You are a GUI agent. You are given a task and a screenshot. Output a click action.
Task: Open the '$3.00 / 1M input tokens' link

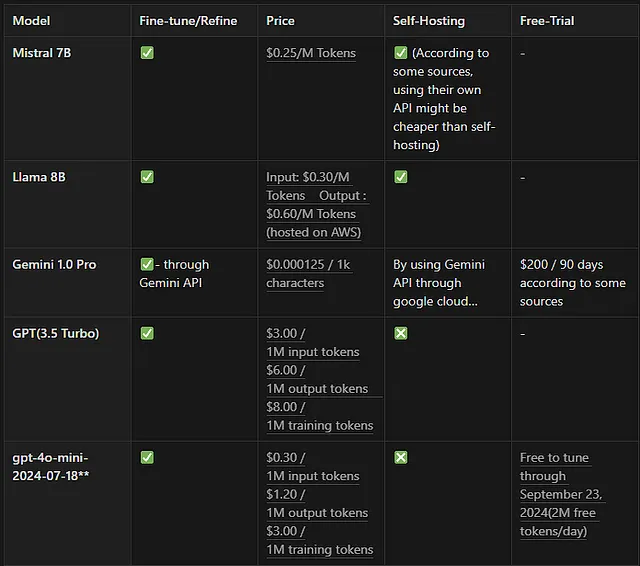tap(313, 342)
